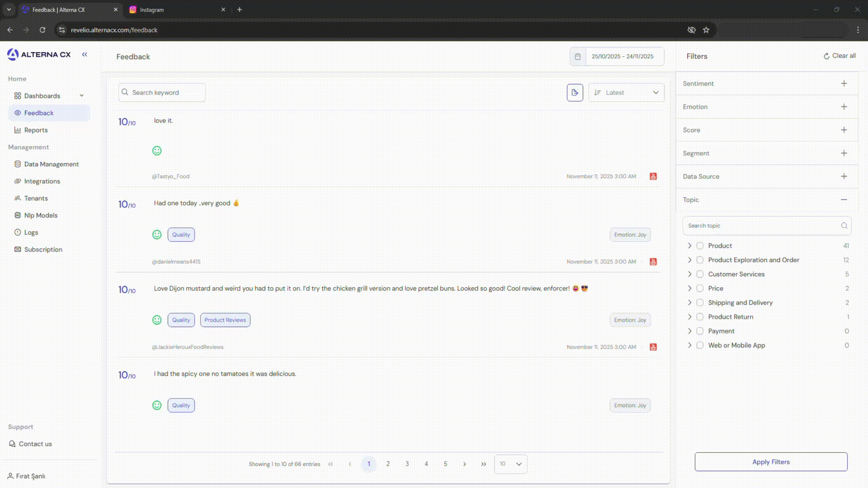Go to the next page arrow

464,464
